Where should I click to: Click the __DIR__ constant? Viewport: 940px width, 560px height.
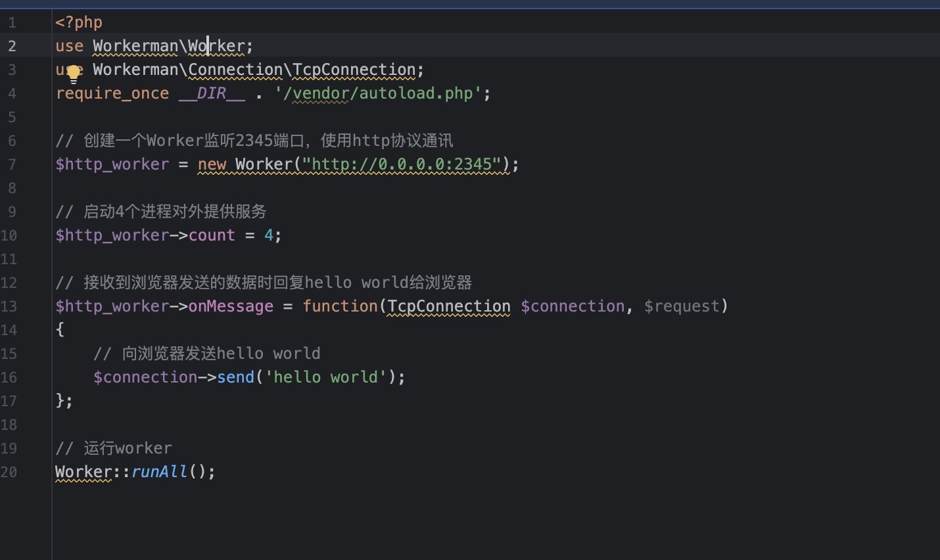coord(212,93)
